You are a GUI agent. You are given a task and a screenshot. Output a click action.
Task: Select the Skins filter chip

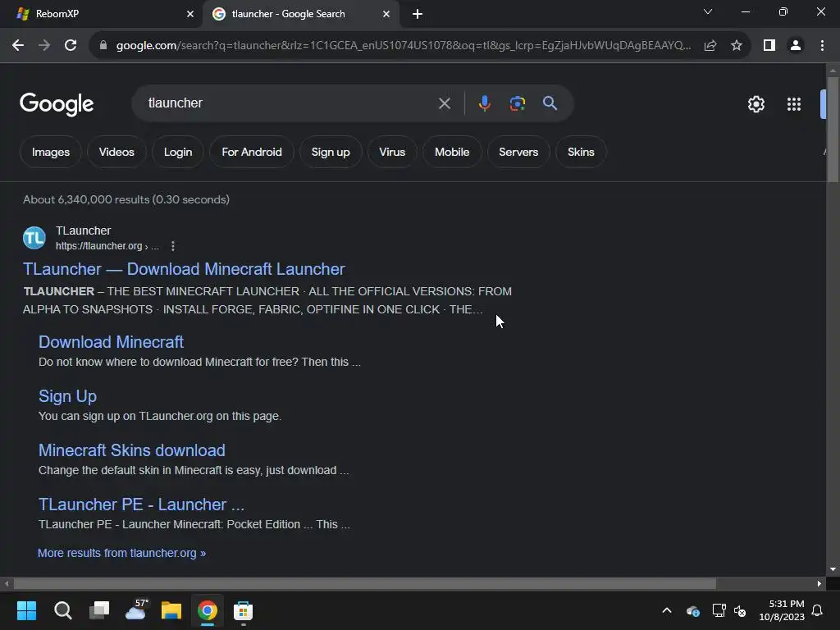581,152
